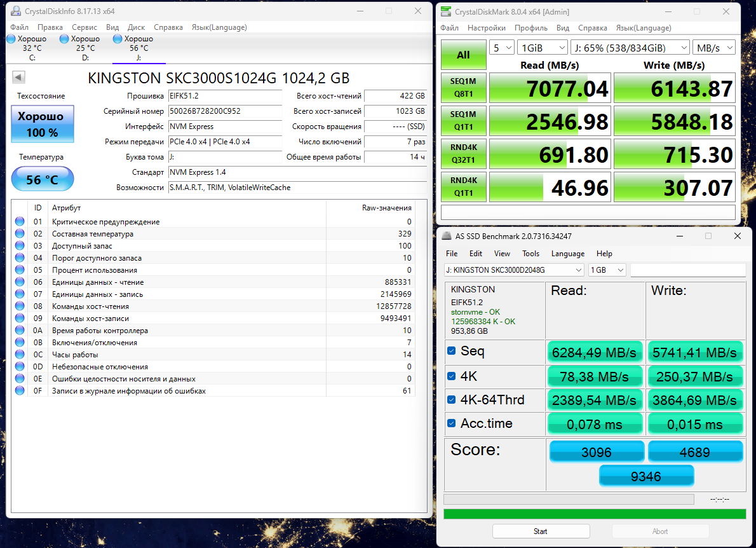Image resolution: width=756 pixels, height=548 pixels.
Task: Toggle the Seq test checkbox
Action: 451,351
